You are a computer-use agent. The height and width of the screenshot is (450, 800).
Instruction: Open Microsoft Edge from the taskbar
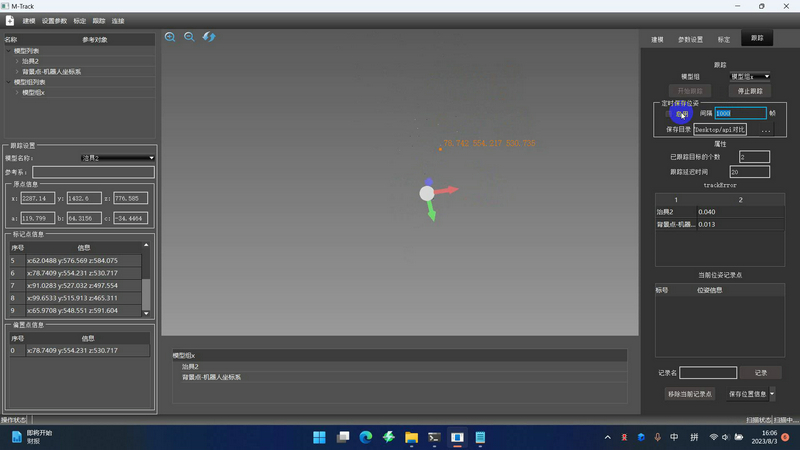click(365, 437)
